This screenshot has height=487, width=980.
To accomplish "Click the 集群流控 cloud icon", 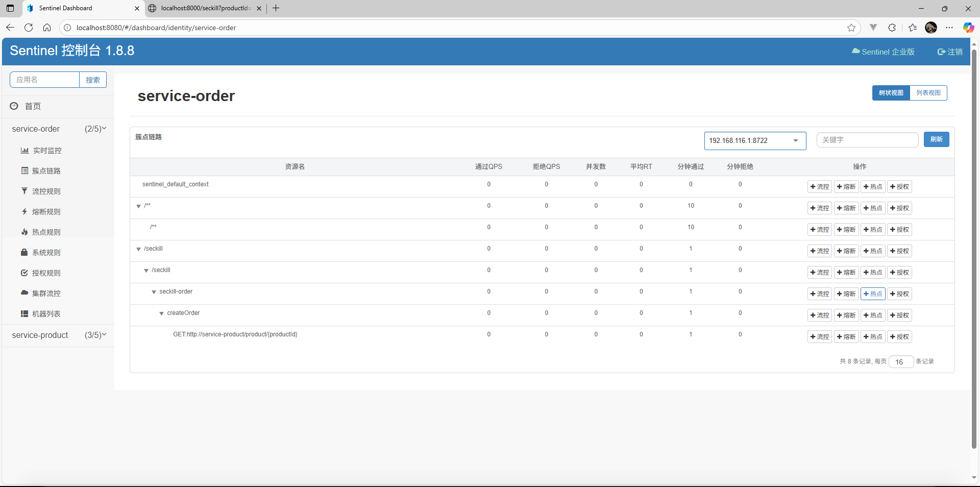I will point(24,293).
